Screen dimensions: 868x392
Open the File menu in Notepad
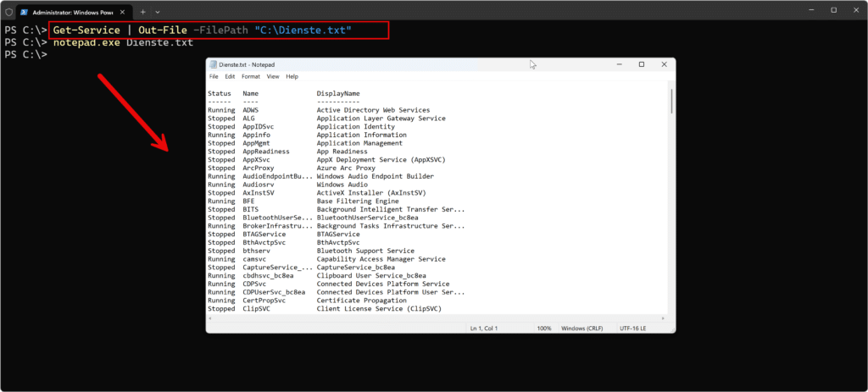point(213,76)
